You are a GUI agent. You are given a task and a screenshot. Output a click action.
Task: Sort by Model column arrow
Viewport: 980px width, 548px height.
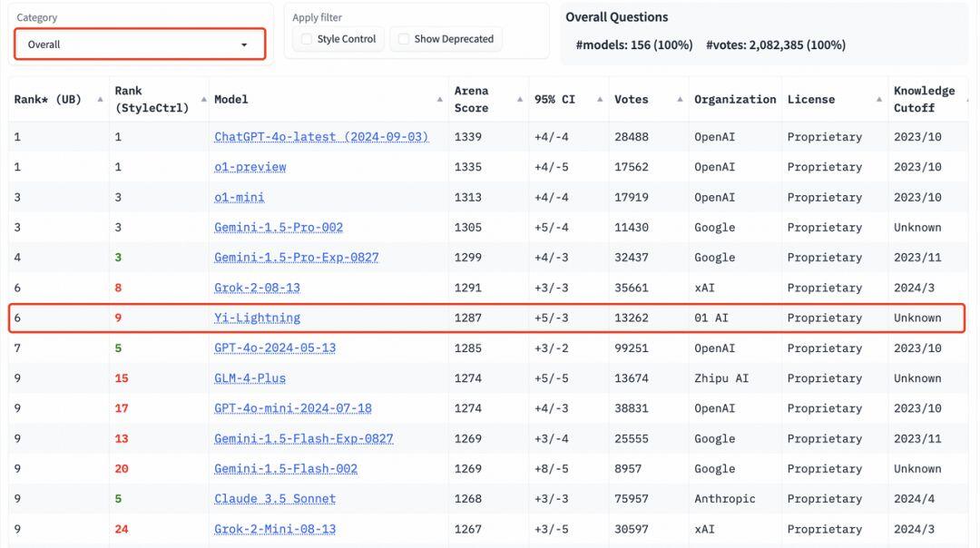[440, 100]
